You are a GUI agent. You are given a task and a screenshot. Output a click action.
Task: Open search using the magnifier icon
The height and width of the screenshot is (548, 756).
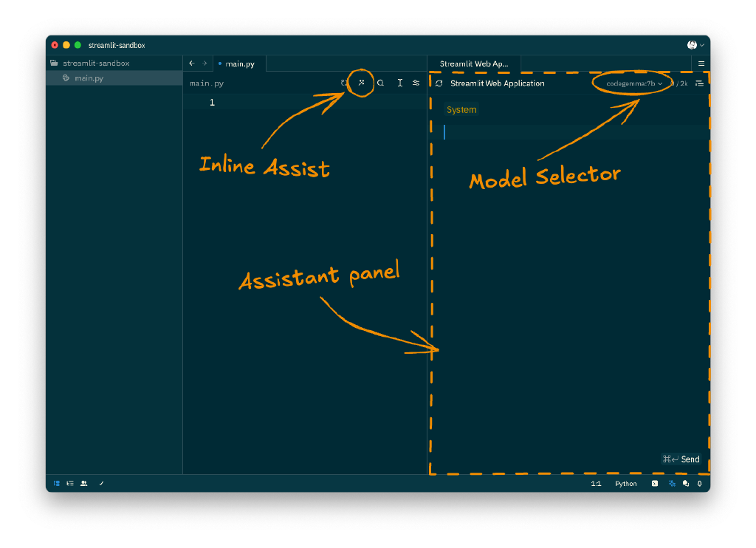click(380, 83)
